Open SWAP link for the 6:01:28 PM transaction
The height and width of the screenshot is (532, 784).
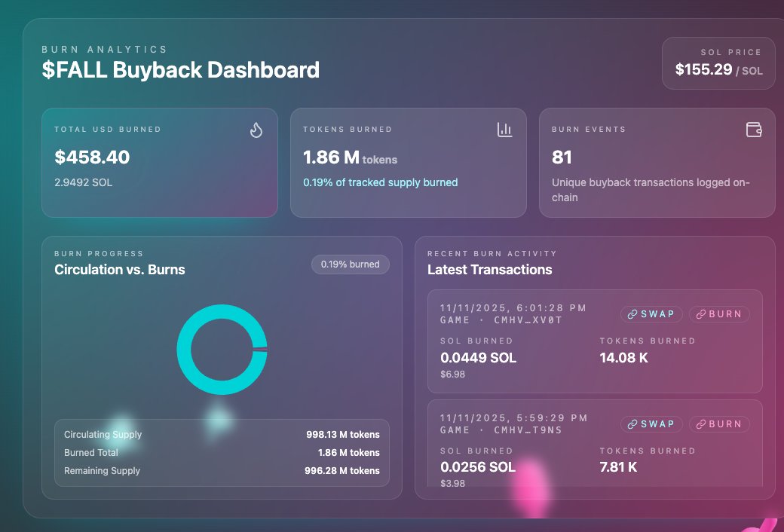[651, 314]
